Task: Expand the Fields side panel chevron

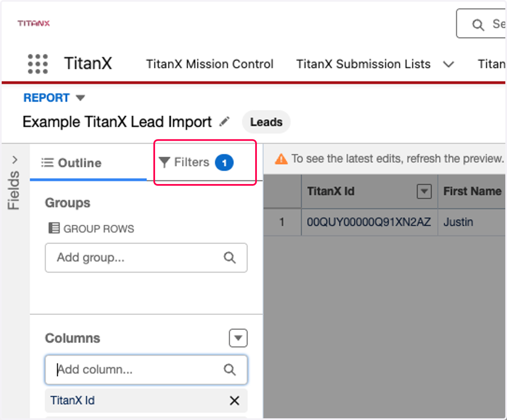Action: coord(15,160)
